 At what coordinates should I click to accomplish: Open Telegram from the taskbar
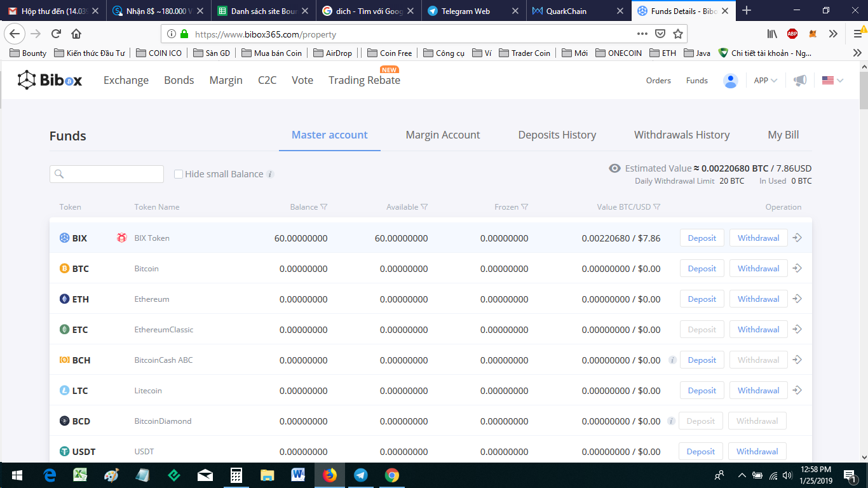click(361, 475)
